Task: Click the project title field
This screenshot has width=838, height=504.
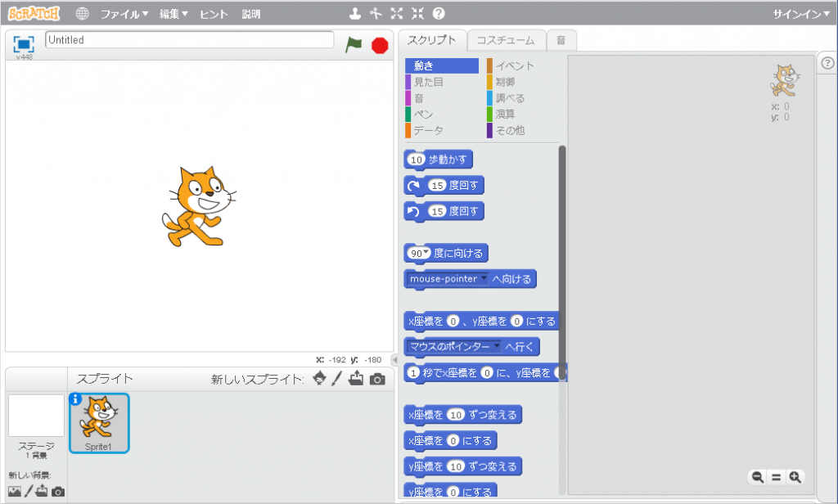Action: coord(189,39)
